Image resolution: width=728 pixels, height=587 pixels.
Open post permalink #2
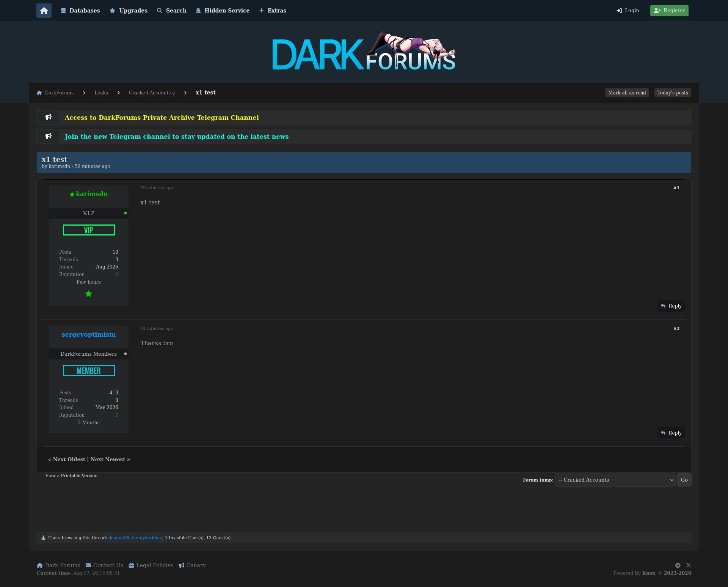point(676,328)
